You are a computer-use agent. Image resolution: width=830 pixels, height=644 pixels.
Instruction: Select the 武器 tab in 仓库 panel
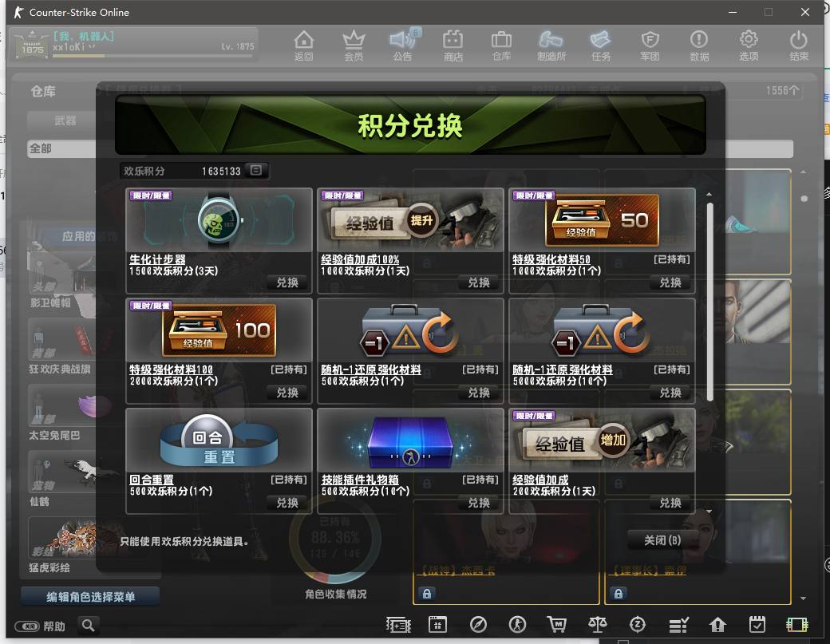coord(65,121)
